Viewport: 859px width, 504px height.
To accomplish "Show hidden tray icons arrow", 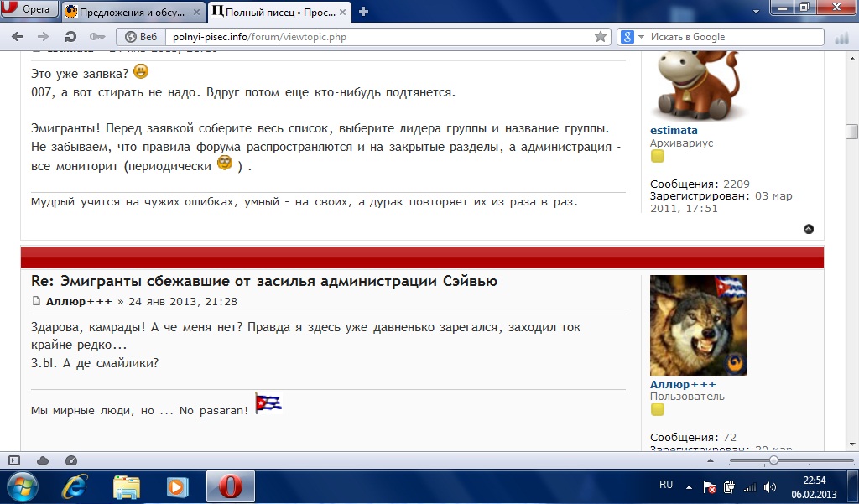I will (x=690, y=487).
